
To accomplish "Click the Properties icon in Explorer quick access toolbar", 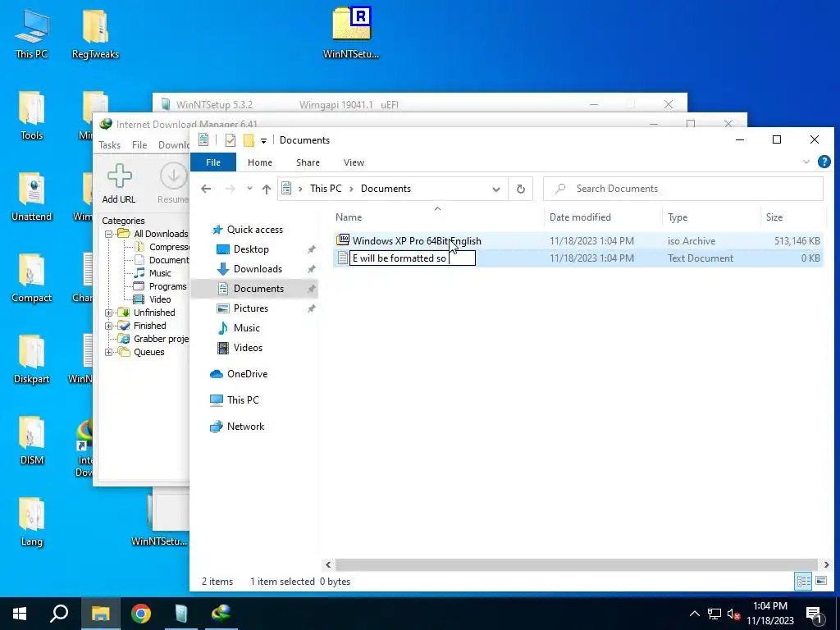I will pyautogui.click(x=231, y=140).
